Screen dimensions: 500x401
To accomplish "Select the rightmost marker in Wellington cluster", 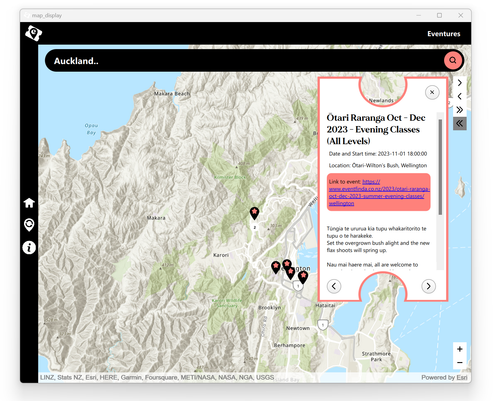I will [303, 277].
